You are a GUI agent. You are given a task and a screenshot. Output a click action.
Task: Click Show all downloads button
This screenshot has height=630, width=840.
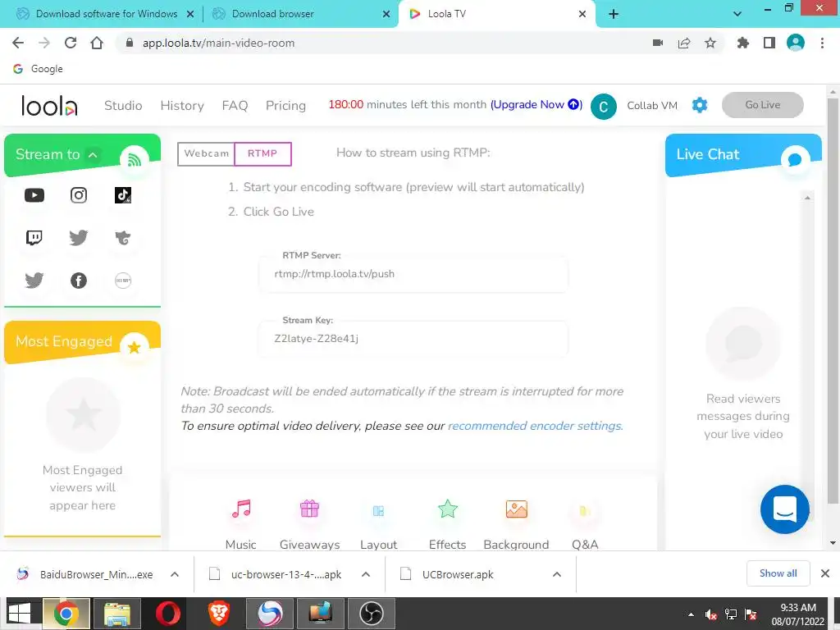[x=778, y=573]
